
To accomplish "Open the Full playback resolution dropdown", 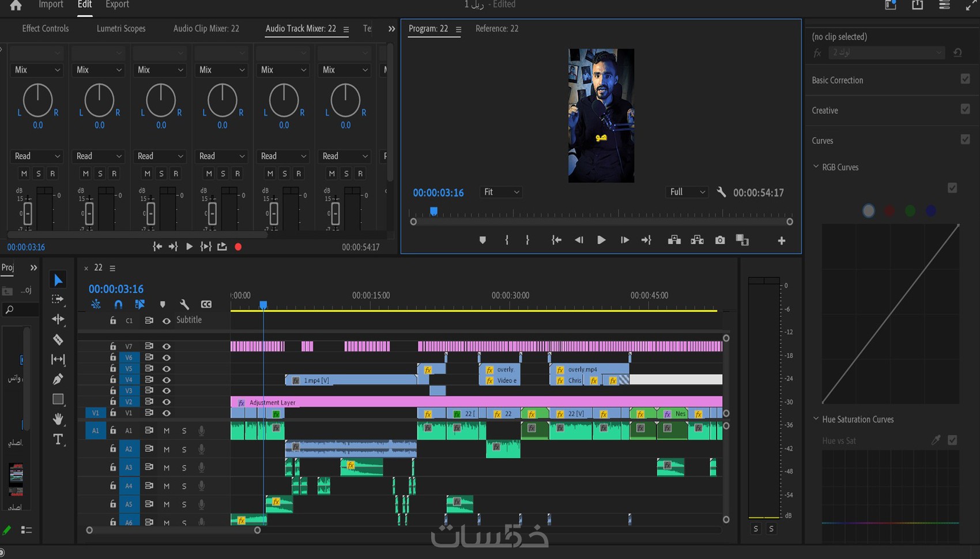I will (x=687, y=192).
